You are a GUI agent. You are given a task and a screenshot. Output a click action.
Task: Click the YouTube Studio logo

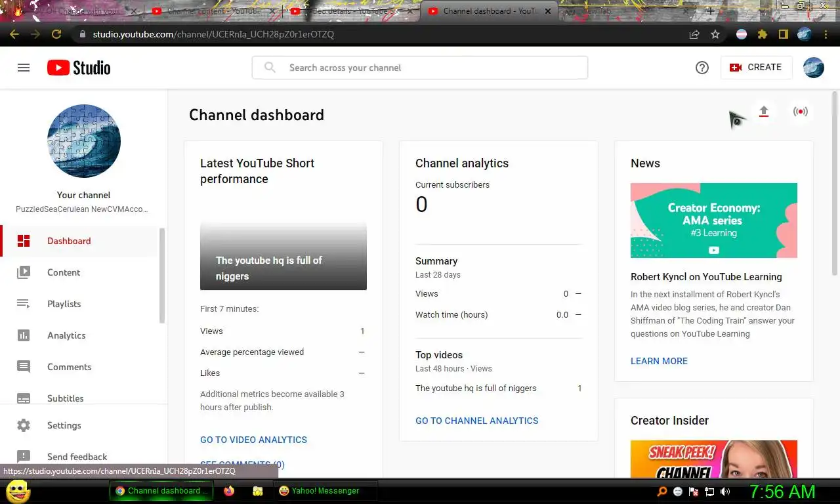pos(79,68)
